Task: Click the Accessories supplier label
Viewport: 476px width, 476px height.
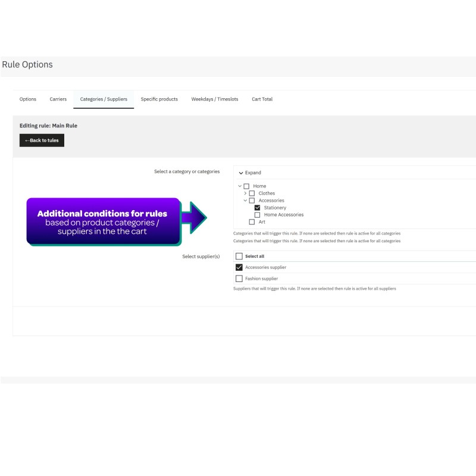Action: (265, 267)
